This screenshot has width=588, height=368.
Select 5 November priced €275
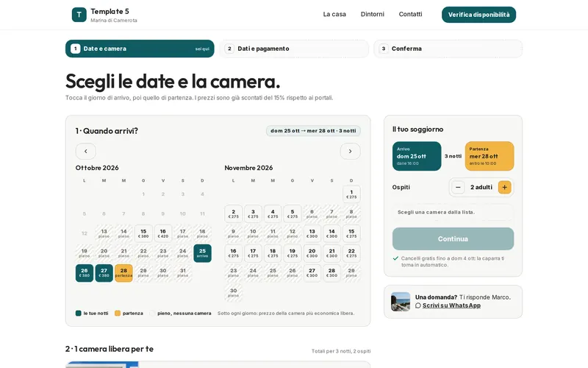point(292,213)
